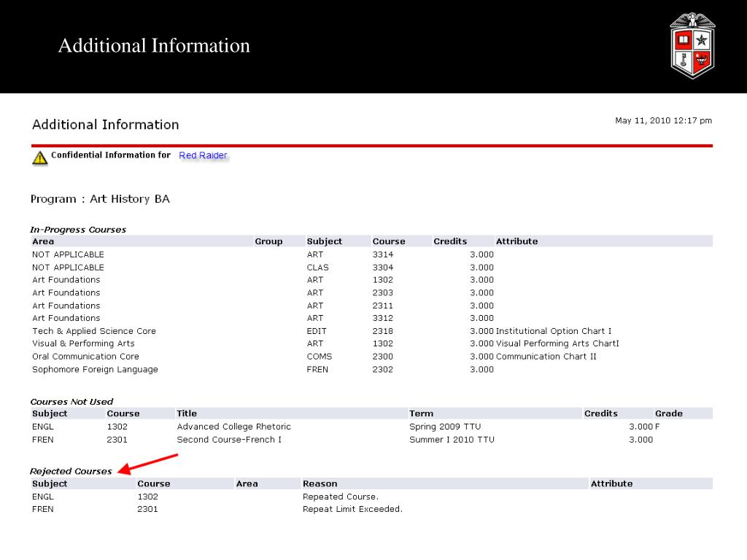Viewport: 747px width, 560px height.
Task: Click the Term column header
Action: 421,413
